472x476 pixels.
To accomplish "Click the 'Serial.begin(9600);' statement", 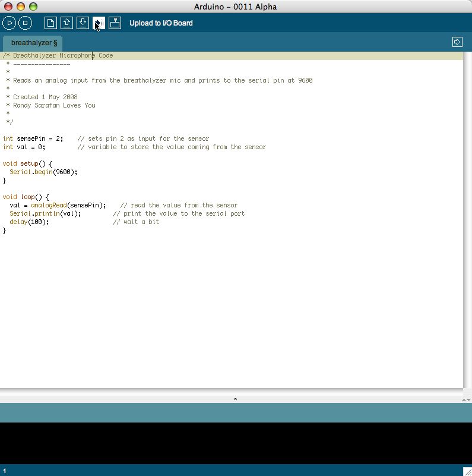I will [43, 172].
